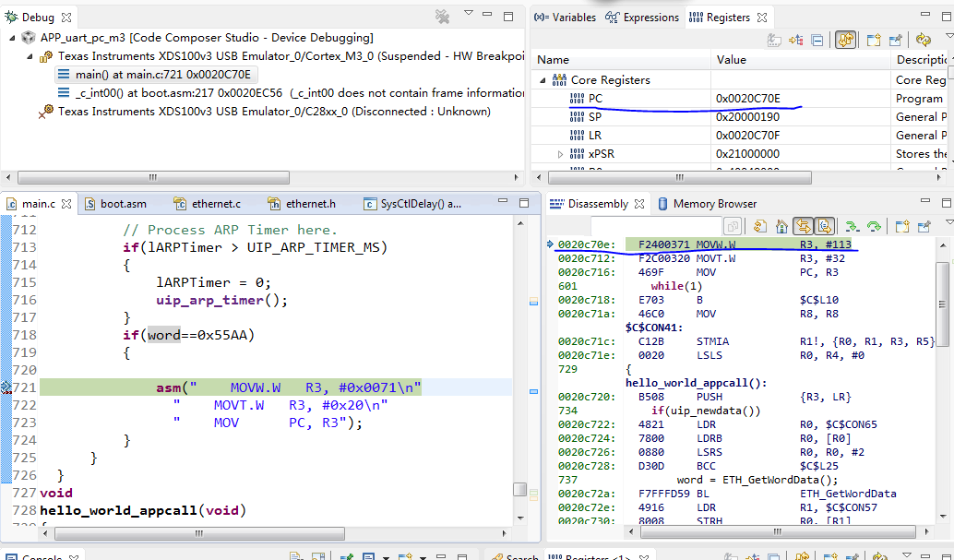
Task: Collapse the Core Registers tree group
Action: tap(543, 80)
